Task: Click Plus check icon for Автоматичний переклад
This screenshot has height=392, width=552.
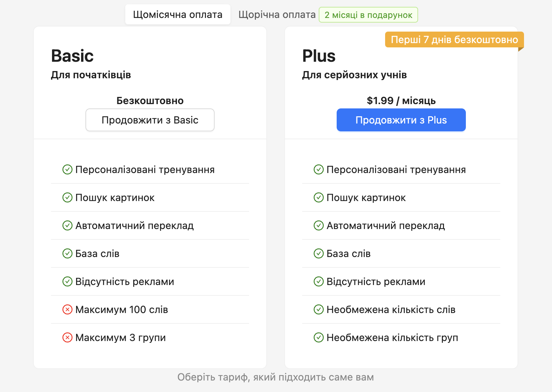Action: 319,225
